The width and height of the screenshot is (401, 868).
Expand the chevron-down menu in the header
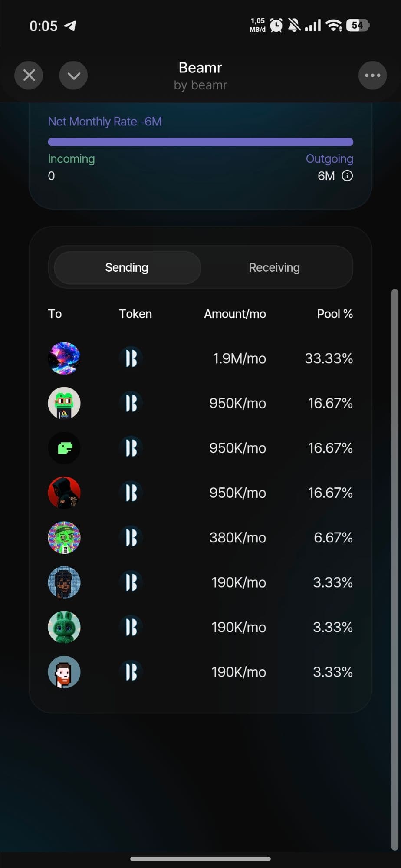pos(73,76)
